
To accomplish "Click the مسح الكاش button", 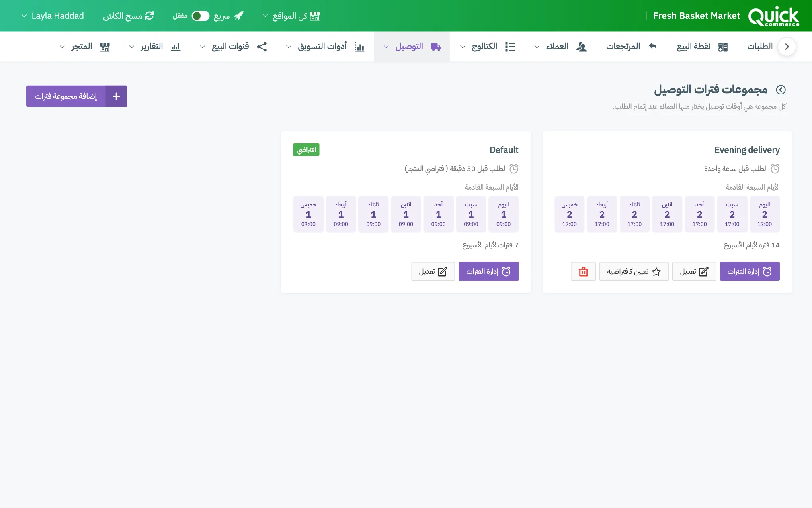I will [128, 16].
